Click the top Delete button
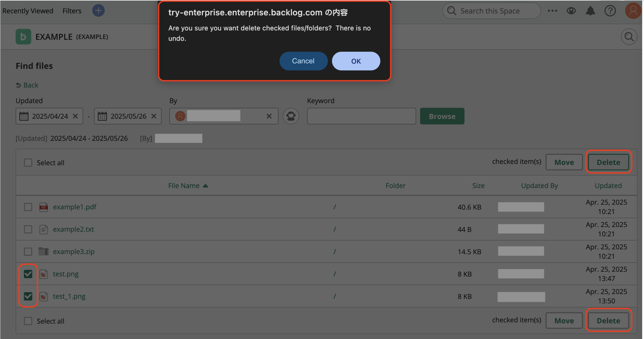The height and width of the screenshot is (339, 644). pos(608,162)
